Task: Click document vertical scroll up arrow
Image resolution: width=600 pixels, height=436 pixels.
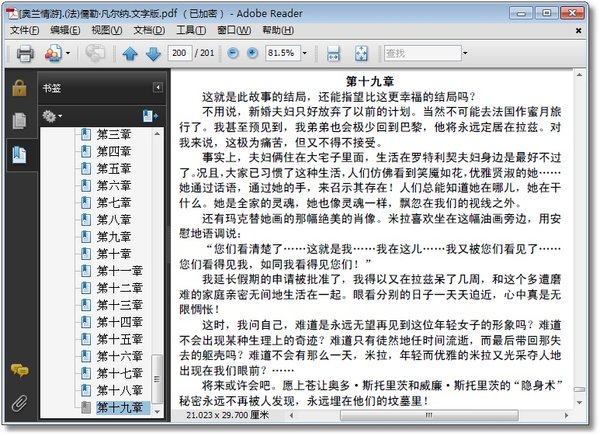Action: point(579,75)
